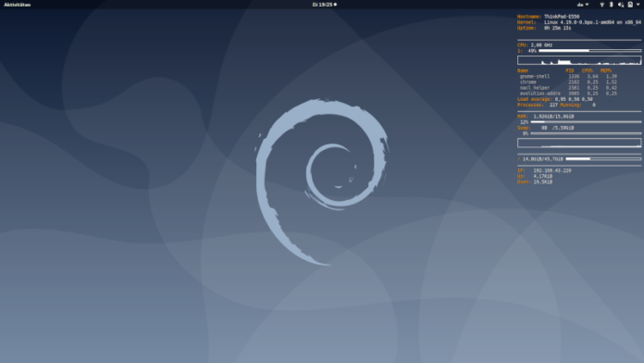The image size is (644, 363).
Task: Click the ThinkPad-E550 hostname text
Action: [562, 17]
